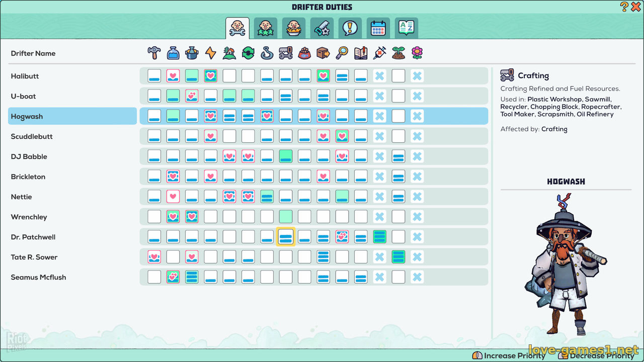
Task: Click the magnifying glass duty icon
Action: point(342,53)
